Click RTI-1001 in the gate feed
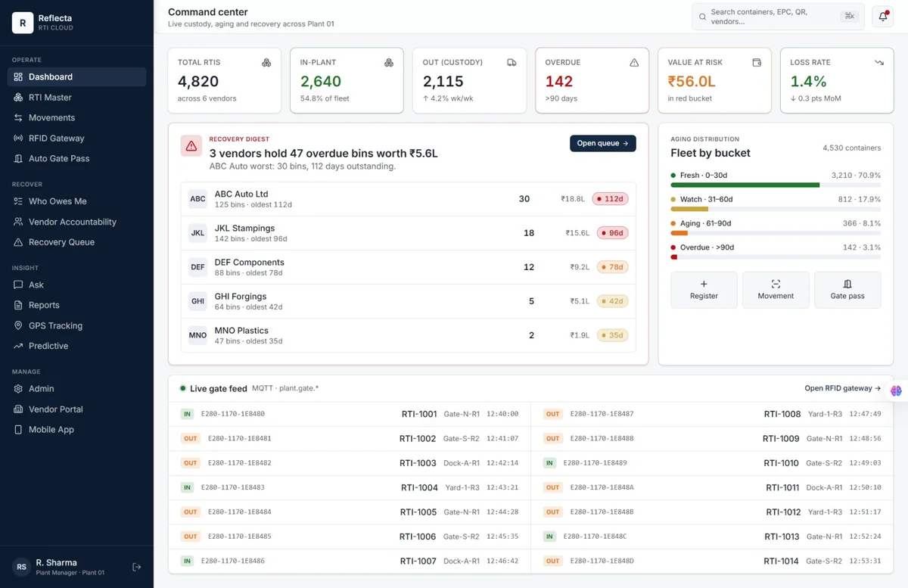 point(419,414)
